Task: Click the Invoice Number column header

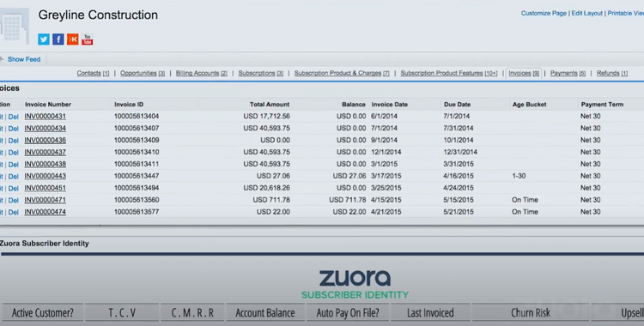Action: [x=47, y=105]
